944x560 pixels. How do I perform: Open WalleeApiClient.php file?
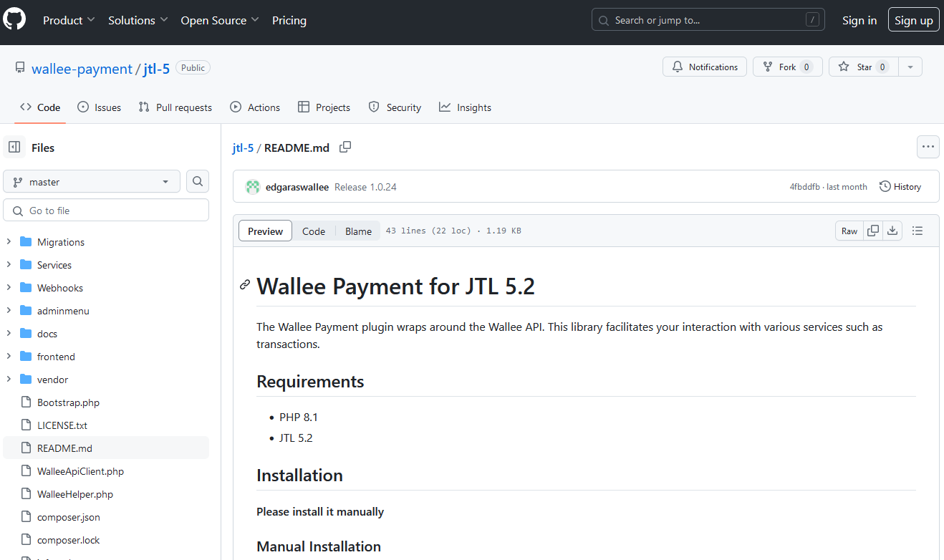[80, 471]
